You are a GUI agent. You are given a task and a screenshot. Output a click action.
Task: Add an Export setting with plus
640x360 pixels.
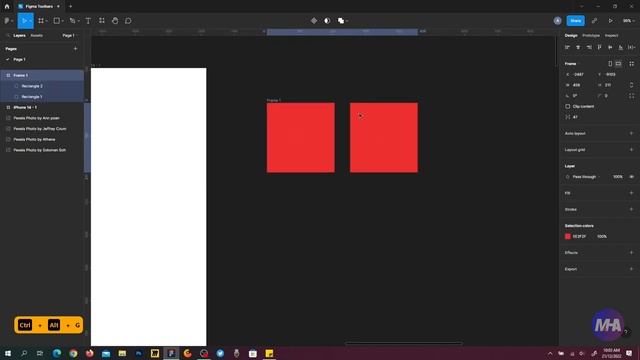coord(631,269)
